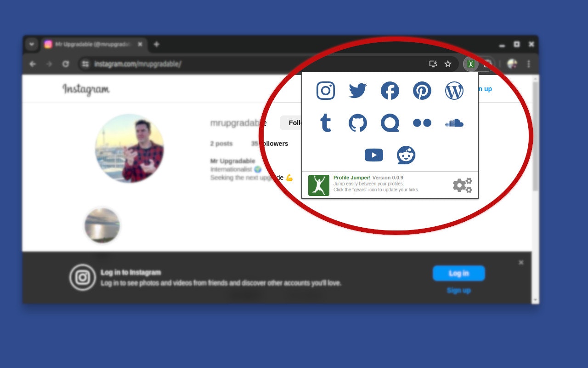Viewport: 588px width, 368px height.
Task: Jump to the Tumblr profile icon
Action: pyautogui.click(x=326, y=123)
